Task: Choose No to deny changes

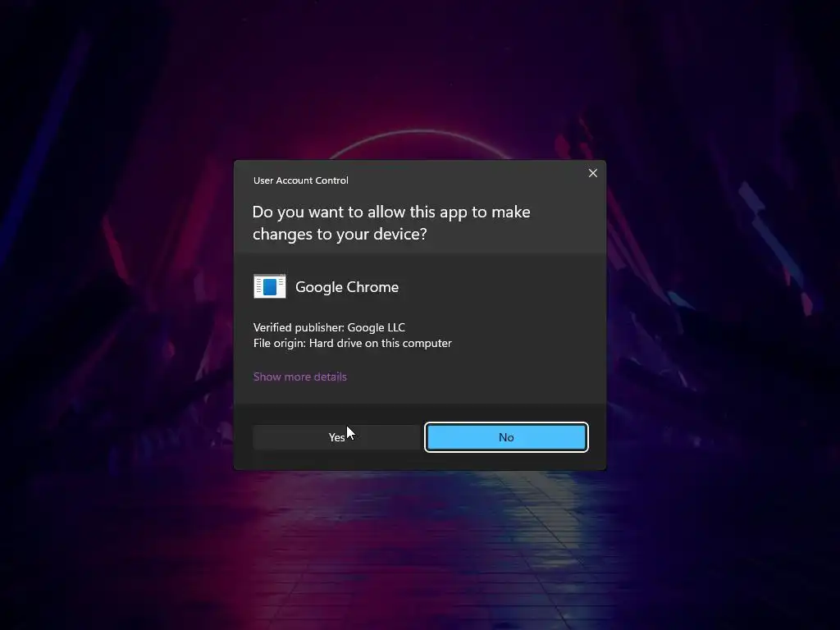Action: pyautogui.click(x=506, y=437)
